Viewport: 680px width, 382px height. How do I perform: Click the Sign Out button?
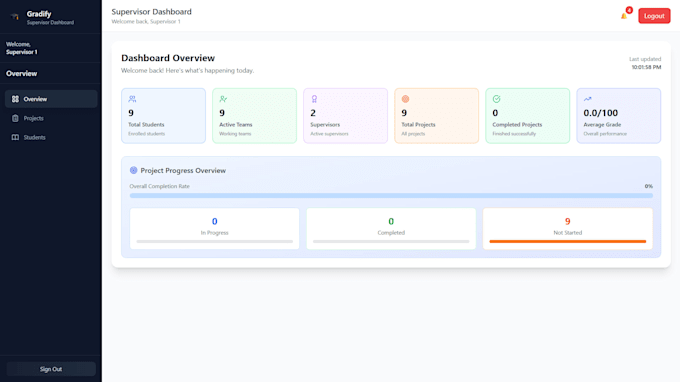click(51, 369)
